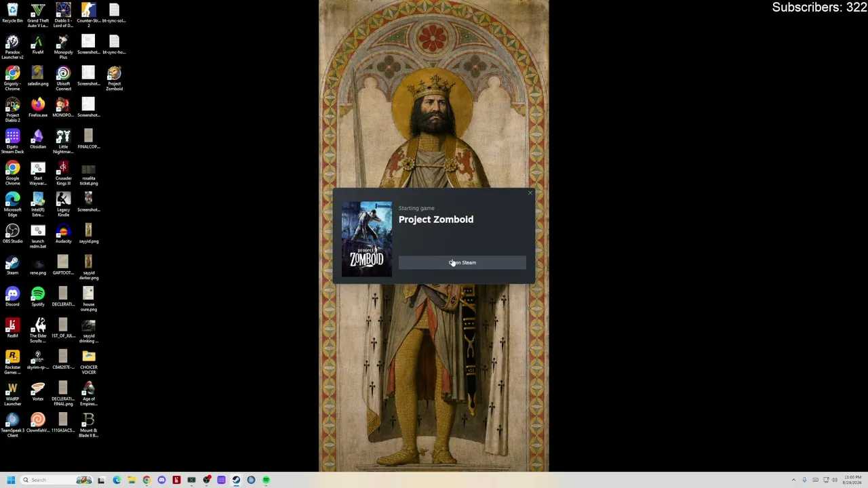The image size is (868, 488).
Task: Select the launch redm.bat desktop file
Action: [x=38, y=237]
